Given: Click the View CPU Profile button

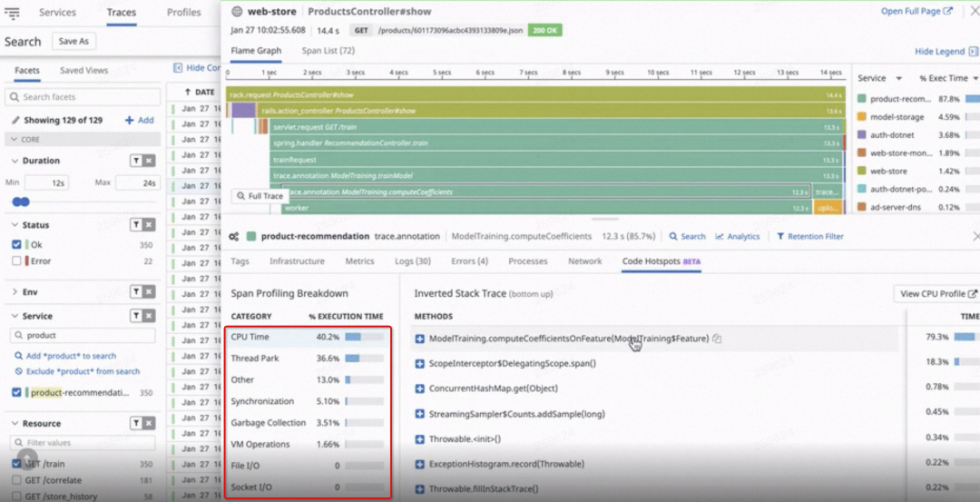Looking at the screenshot, I should pos(936,294).
